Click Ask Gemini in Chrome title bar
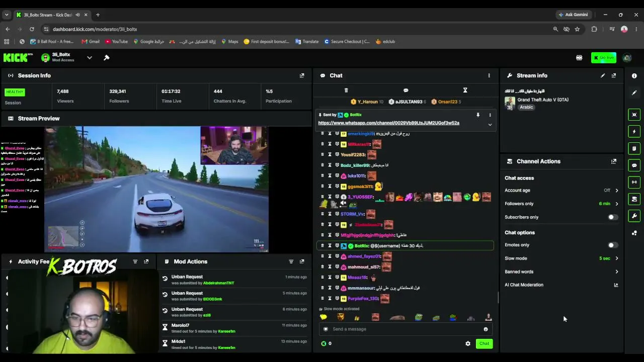644x362 pixels. (573, 15)
